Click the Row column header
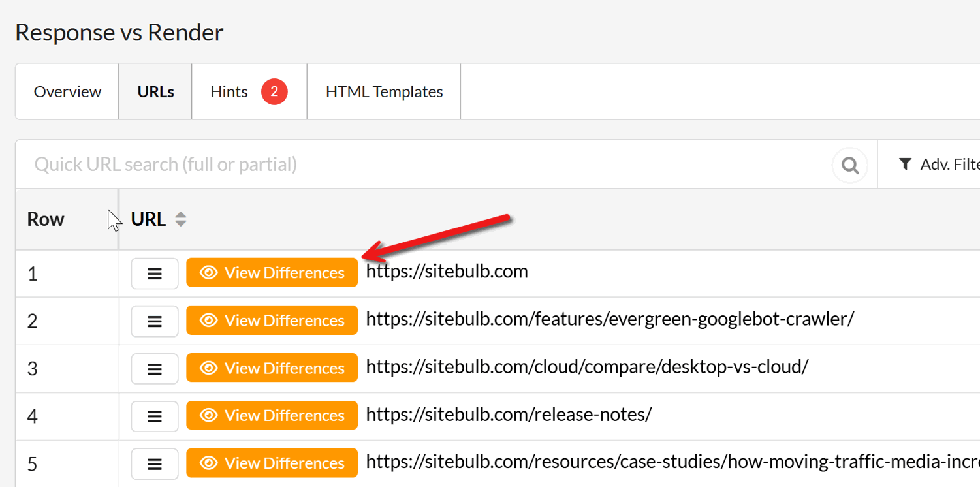The width and height of the screenshot is (980, 487). pos(67,219)
